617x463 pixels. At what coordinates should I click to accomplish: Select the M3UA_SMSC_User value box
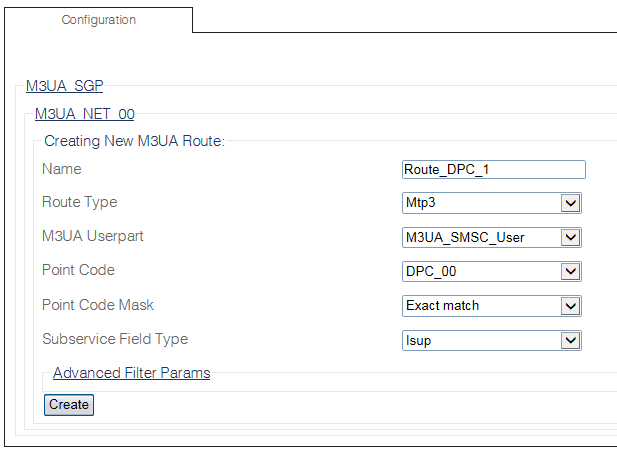480,237
